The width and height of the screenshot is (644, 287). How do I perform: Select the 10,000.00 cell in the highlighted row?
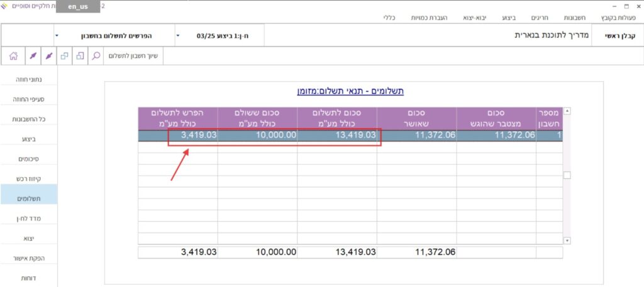(258, 135)
